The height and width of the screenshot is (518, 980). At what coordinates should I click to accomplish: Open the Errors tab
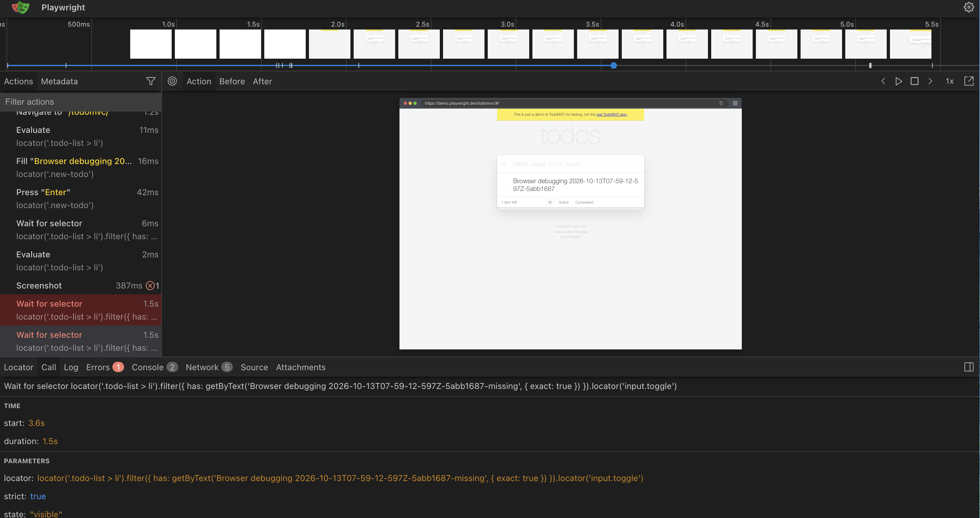(105, 367)
